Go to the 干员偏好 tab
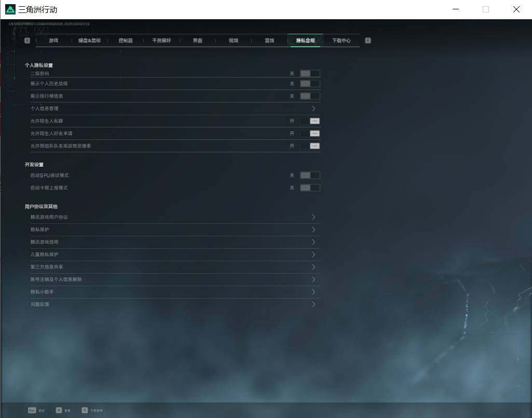The width and height of the screenshot is (532, 418). point(161,41)
